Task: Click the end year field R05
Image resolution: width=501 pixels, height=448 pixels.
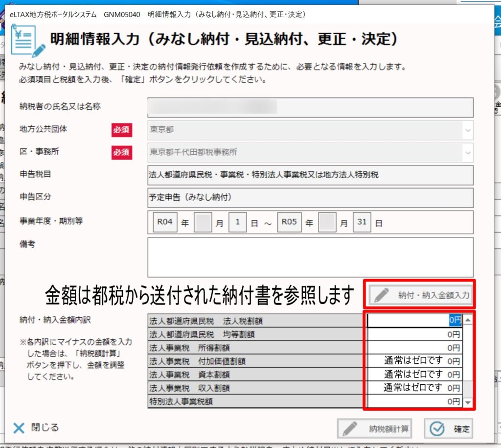Action: pos(289,222)
